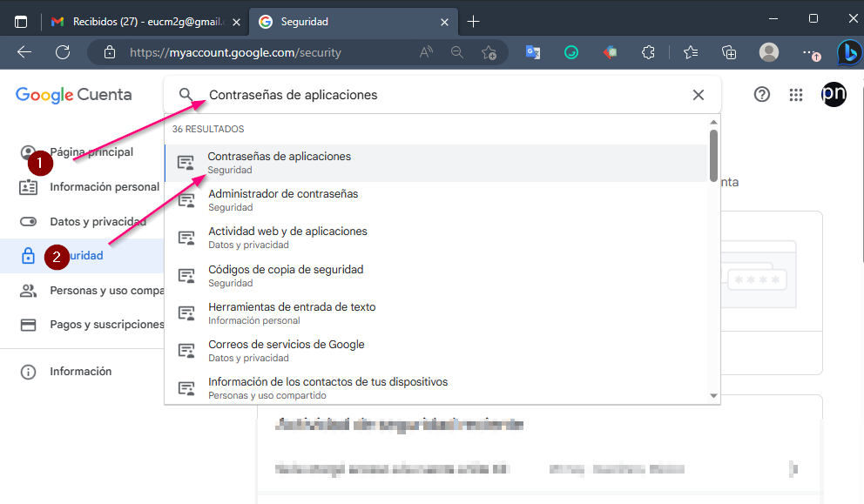Image resolution: width=864 pixels, height=504 pixels.
Task: Click the 36 RESULTADOS label
Action: point(208,129)
